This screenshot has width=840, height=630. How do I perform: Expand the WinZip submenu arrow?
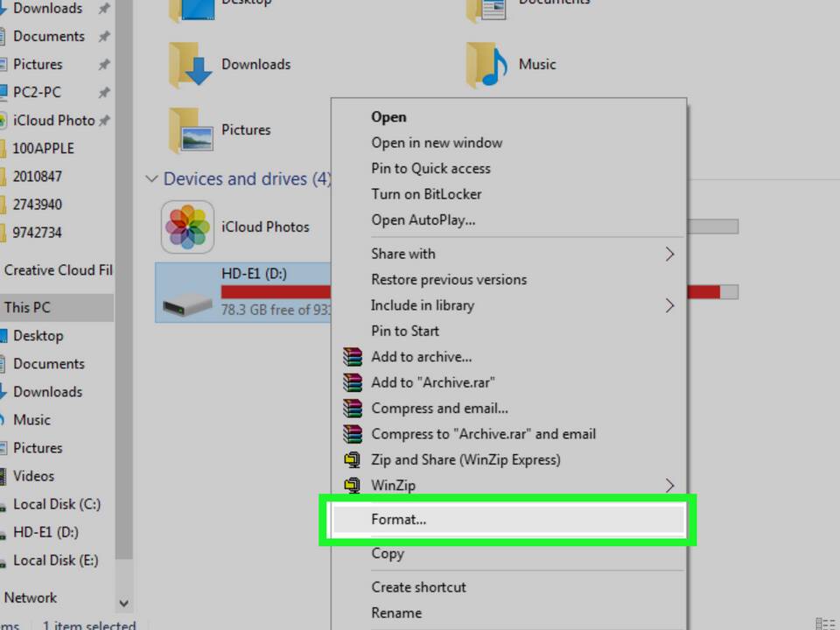coord(669,486)
